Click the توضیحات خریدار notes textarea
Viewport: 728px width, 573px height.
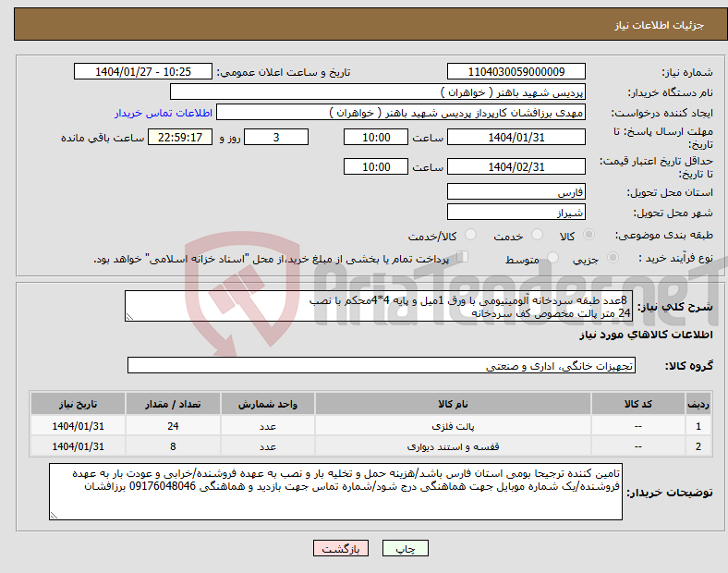335,492
